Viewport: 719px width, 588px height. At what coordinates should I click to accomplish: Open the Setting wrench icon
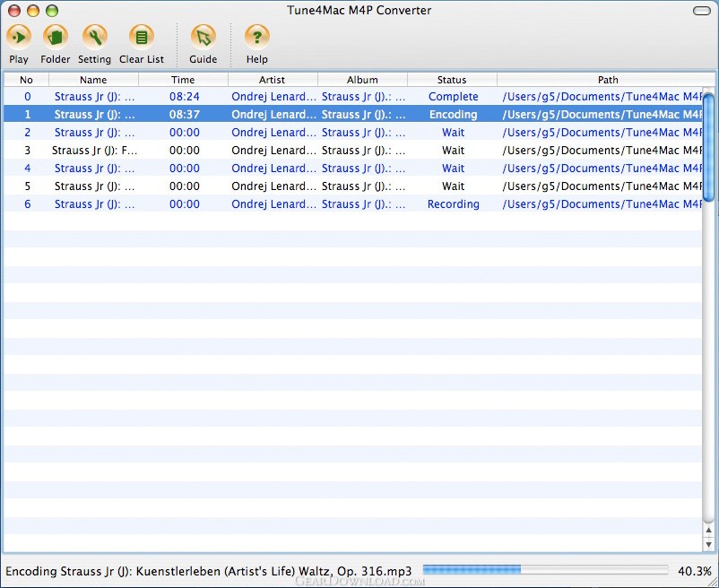tap(94, 37)
